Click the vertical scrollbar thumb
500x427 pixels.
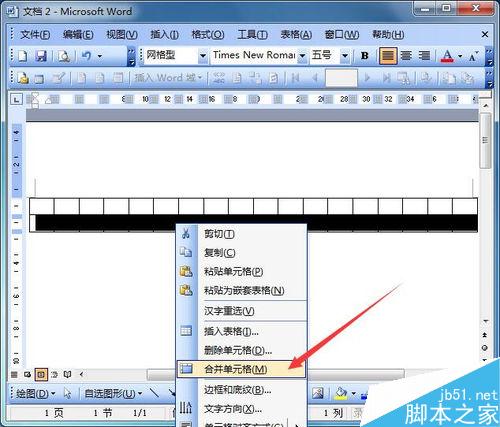[485, 140]
